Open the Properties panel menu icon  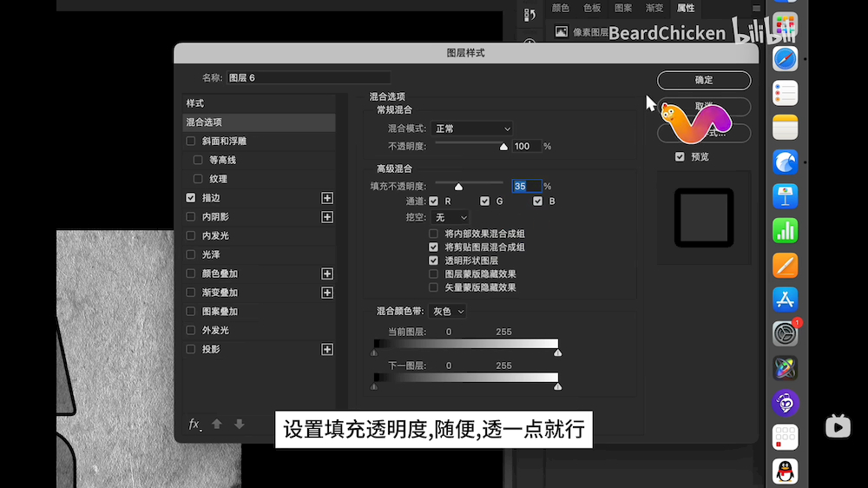click(x=756, y=9)
